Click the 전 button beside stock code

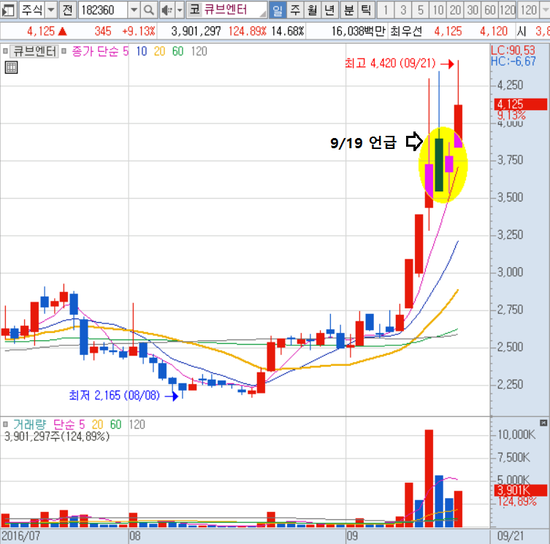[x=67, y=10]
